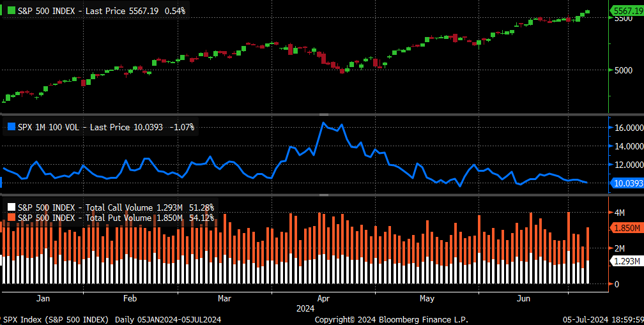The height and width of the screenshot is (325, 644).
Task: Click the white 1.293M call volume tag
Action: coord(627,261)
